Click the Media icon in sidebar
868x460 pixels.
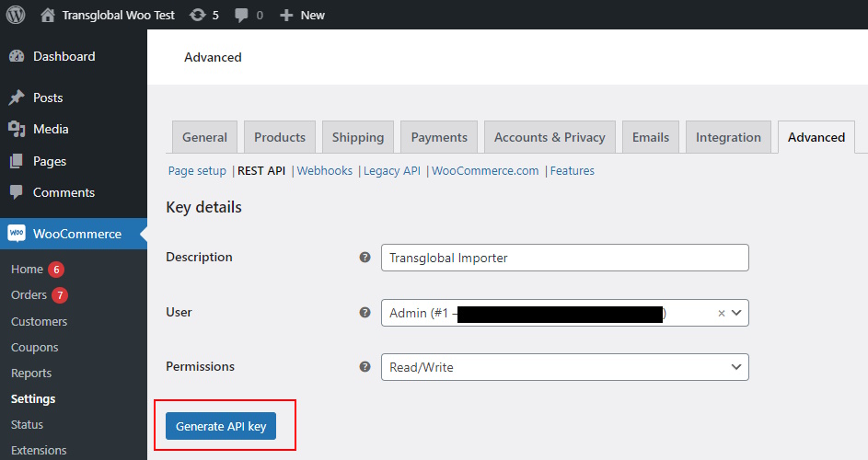tap(17, 129)
